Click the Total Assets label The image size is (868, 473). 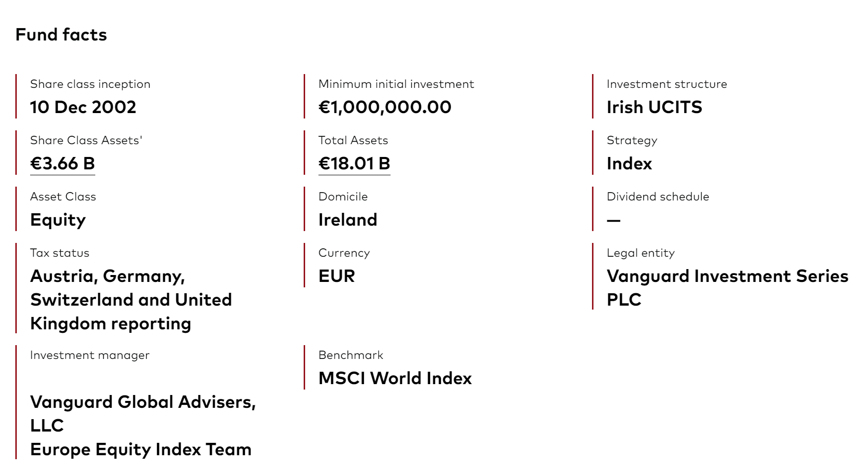pyautogui.click(x=353, y=140)
